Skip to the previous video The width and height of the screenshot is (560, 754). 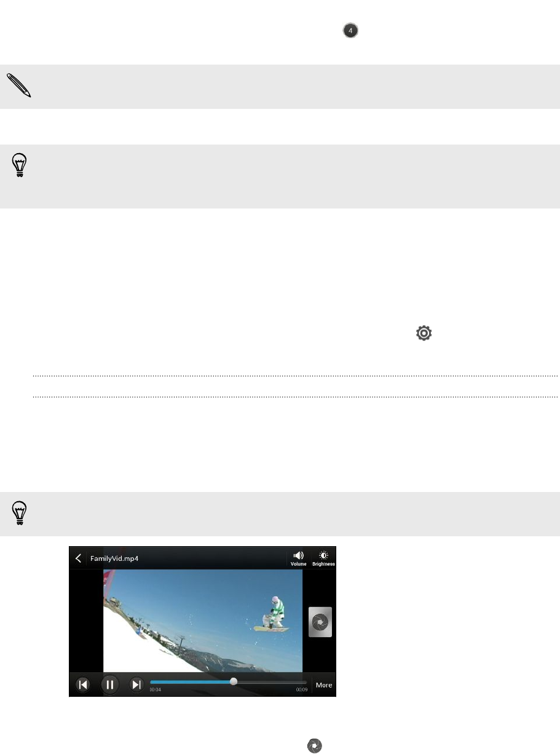pos(82,685)
